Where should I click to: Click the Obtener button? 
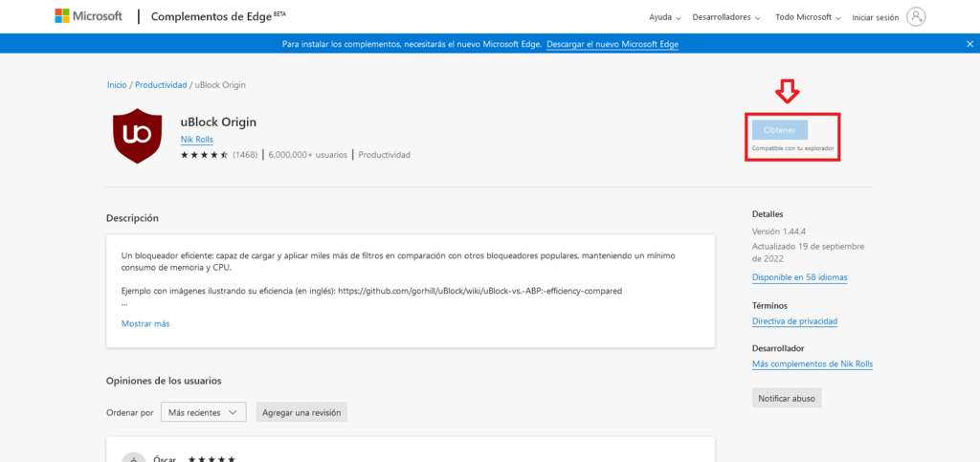pos(779,130)
